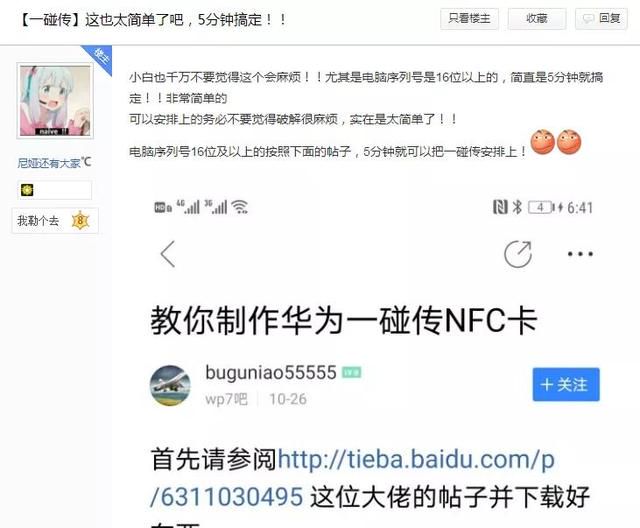Click the yellow flower badge icon
The width and height of the screenshot is (640, 528).
click(27, 190)
